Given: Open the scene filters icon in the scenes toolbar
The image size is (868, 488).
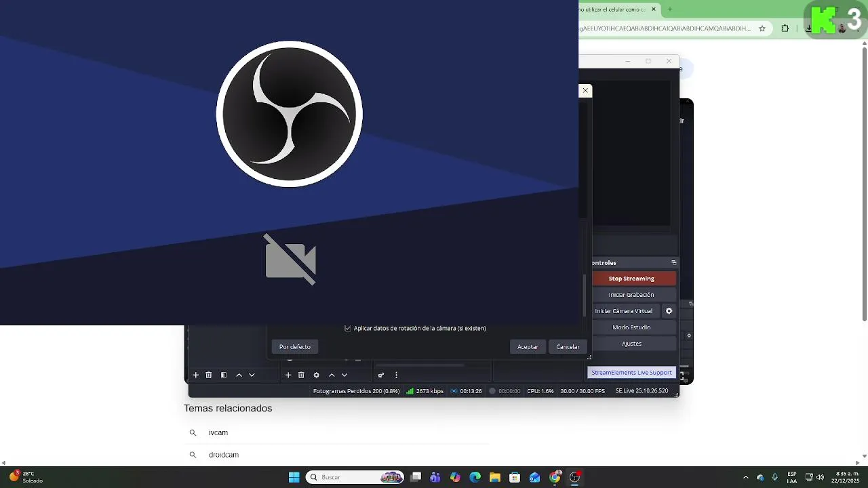Looking at the screenshot, I should tap(224, 375).
